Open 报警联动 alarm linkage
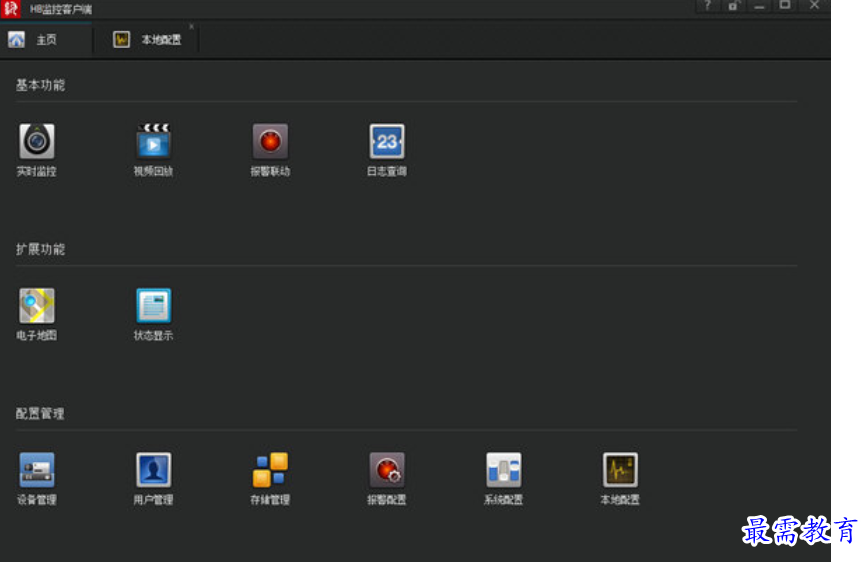866x562 pixels. point(270,142)
